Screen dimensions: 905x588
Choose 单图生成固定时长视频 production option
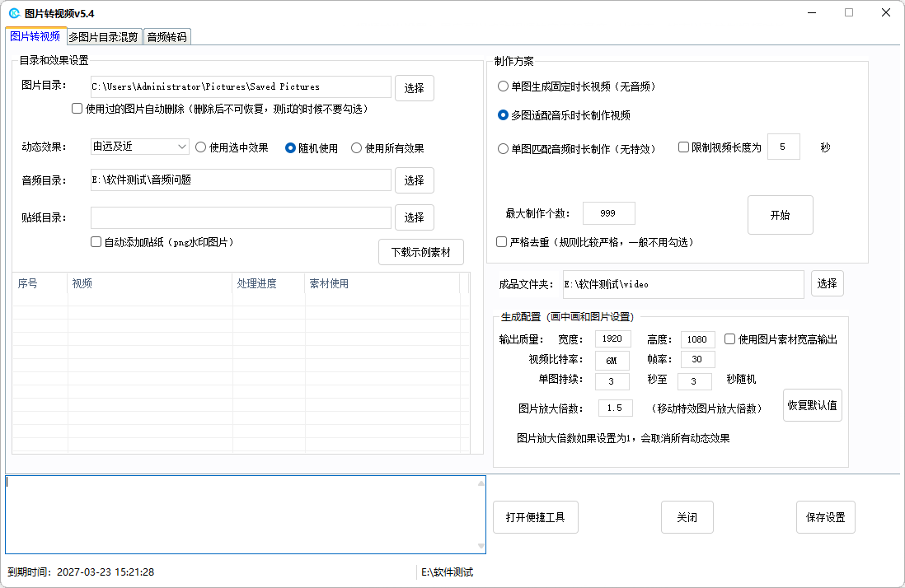(x=504, y=86)
